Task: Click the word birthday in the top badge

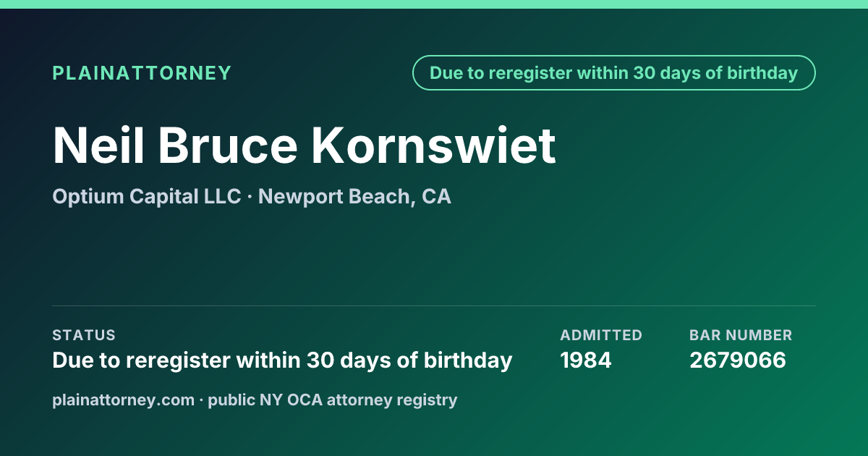Action: tap(762, 73)
